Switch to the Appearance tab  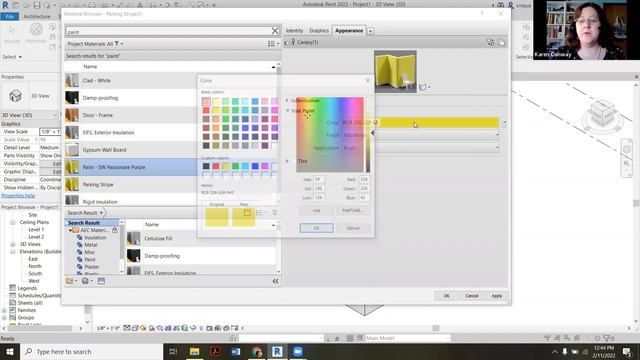[349, 31]
